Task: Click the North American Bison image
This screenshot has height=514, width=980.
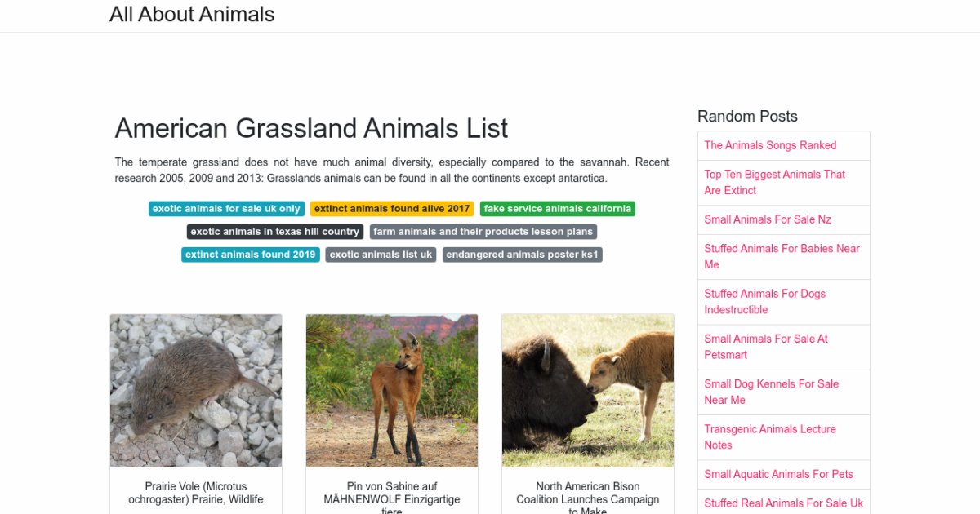Action: 588,391
